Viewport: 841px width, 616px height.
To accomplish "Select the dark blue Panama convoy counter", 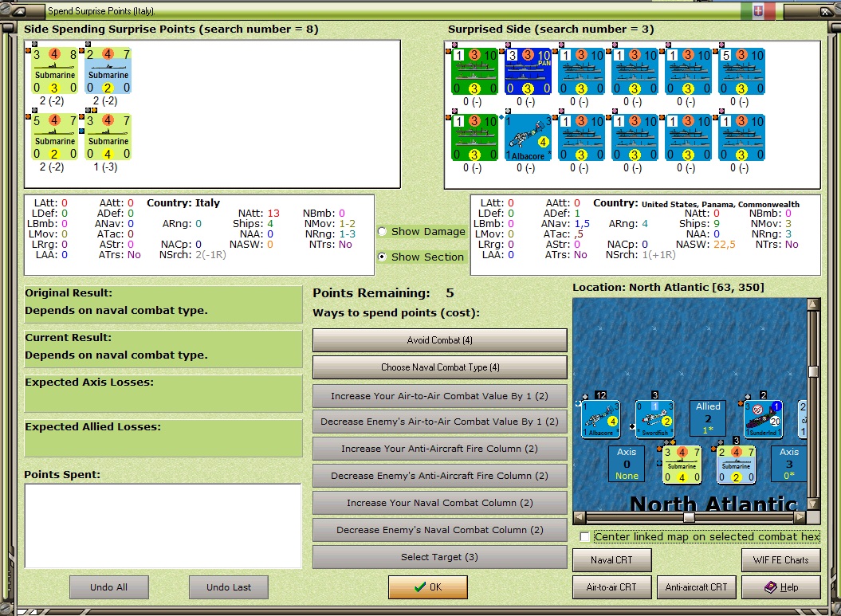I will tap(529, 72).
